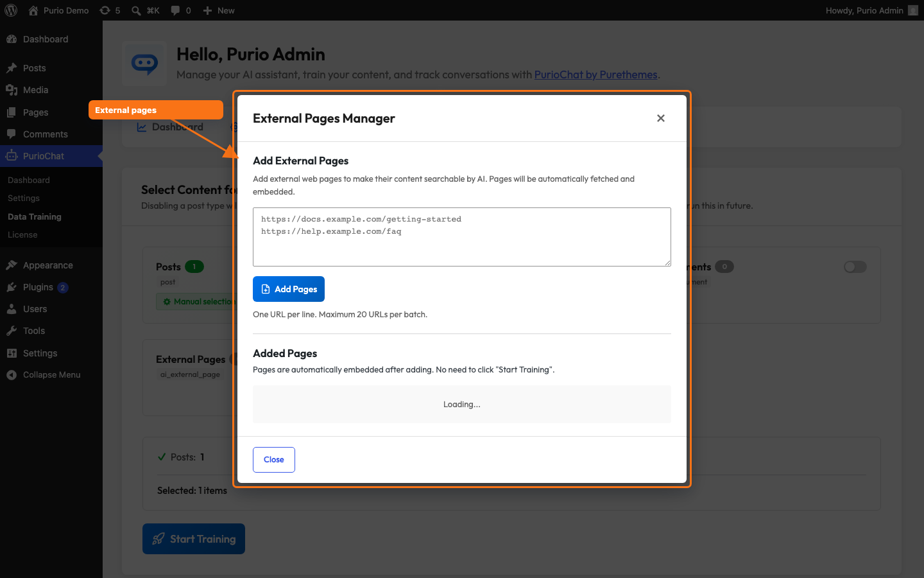Click the 'Selected: 1 items' text
Screen dimensions: 924x578
(192, 491)
